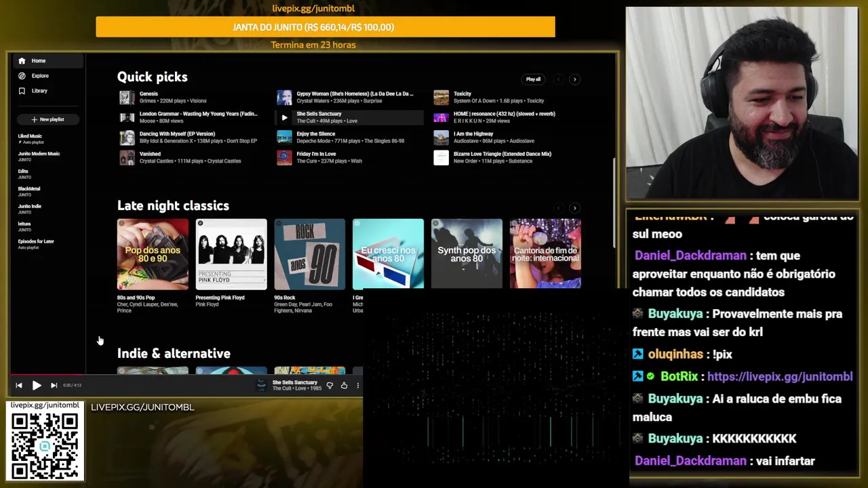Open the Liked Music playlist

30,138
